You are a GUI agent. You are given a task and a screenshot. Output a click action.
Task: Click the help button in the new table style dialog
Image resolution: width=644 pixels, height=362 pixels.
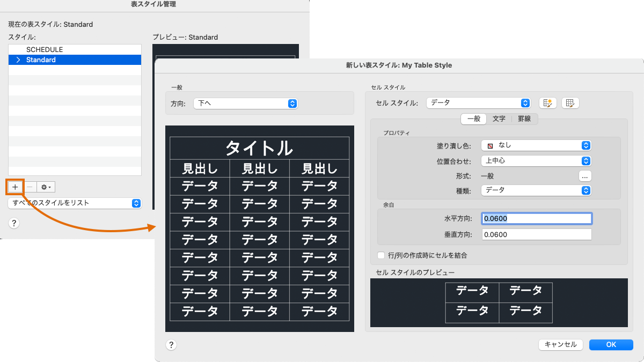[x=171, y=345]
